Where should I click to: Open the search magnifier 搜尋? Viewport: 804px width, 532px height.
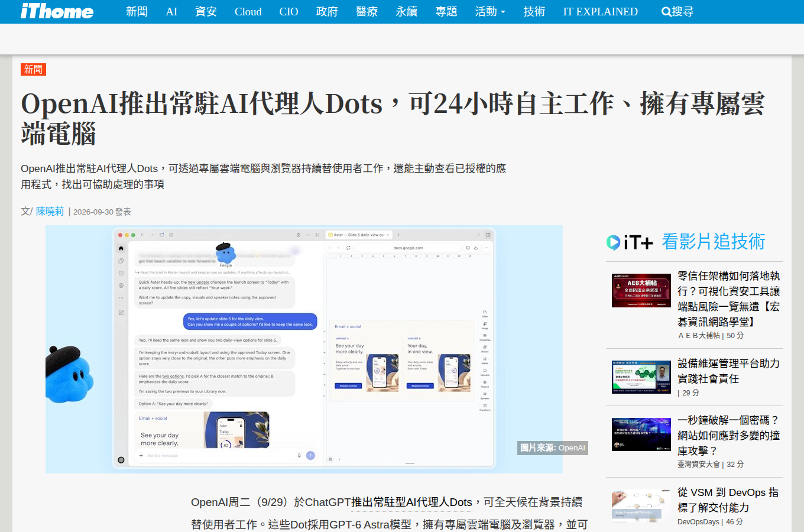(x=677, y=12)
